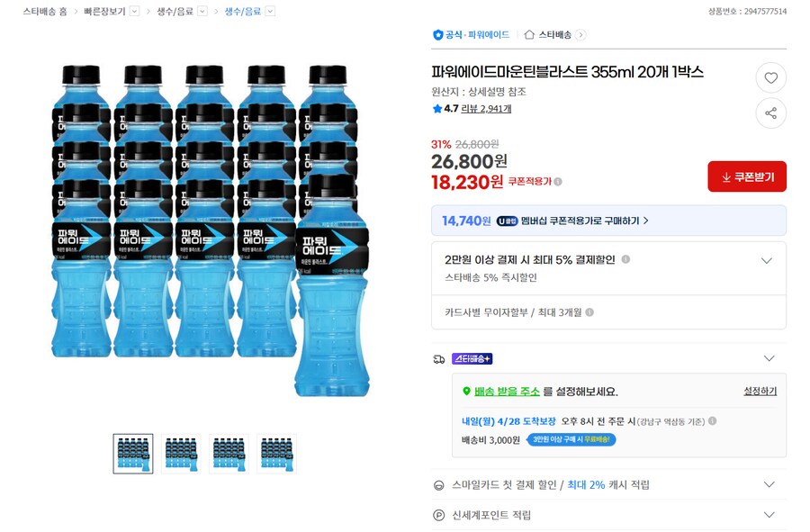Click the blue star rating icon

[436, 106]
